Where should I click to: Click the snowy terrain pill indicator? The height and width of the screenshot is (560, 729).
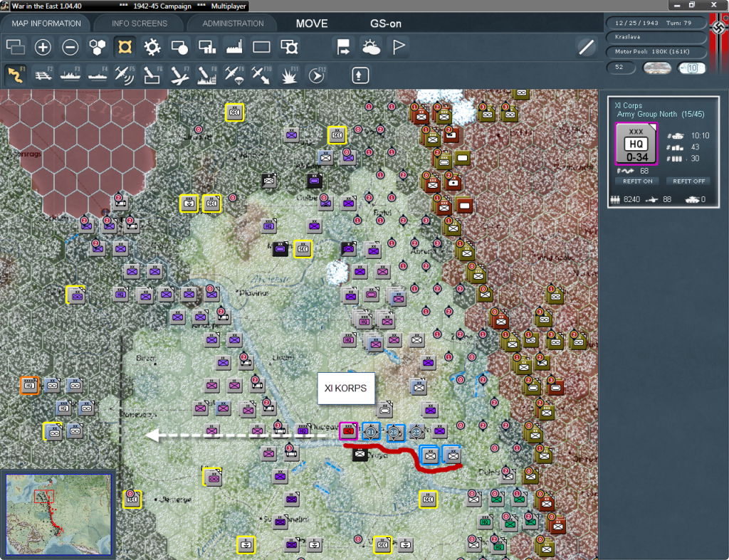656,68
